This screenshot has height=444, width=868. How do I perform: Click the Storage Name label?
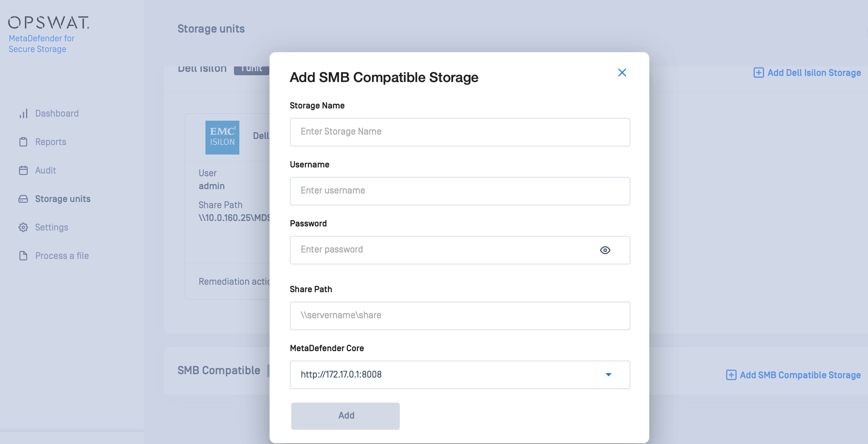click(317, 106)
